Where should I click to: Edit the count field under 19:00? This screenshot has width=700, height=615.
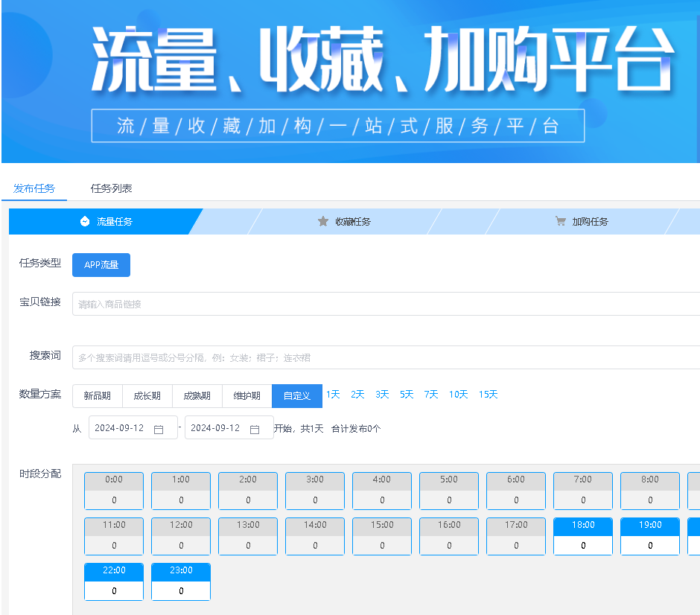pos(650,545)
